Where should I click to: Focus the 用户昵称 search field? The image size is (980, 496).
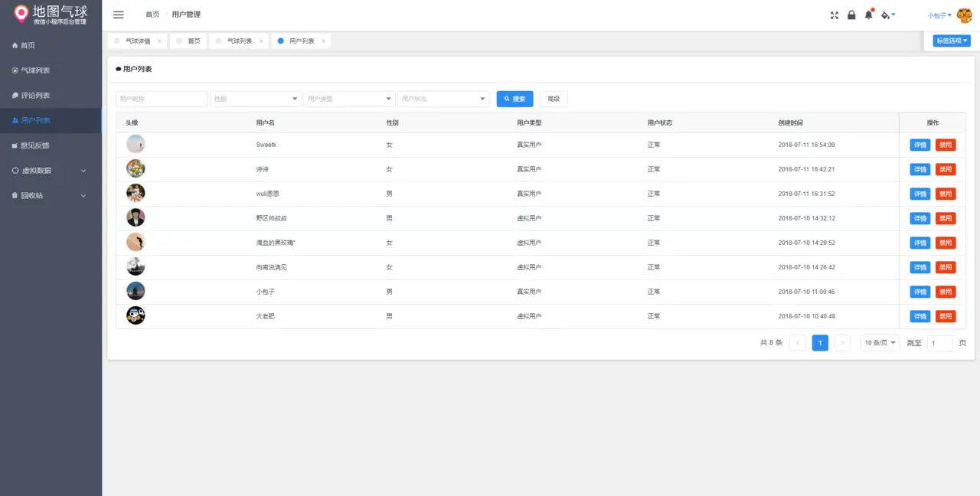162,99
